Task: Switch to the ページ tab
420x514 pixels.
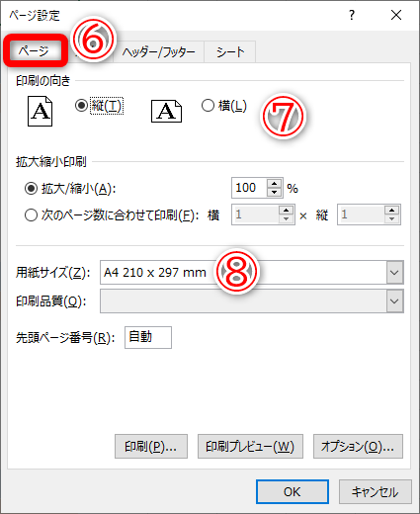Action: click(36, 50)
